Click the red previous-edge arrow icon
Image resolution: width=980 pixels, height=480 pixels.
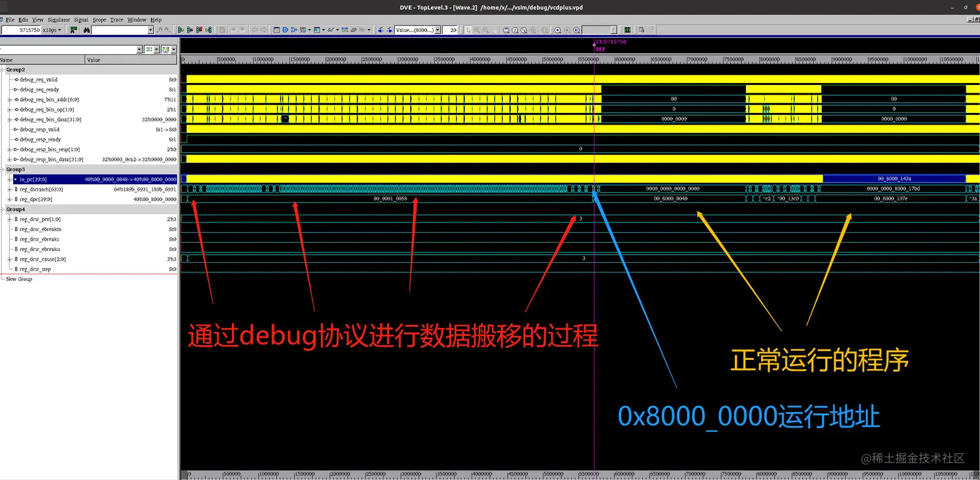click(x=380, y=30)
